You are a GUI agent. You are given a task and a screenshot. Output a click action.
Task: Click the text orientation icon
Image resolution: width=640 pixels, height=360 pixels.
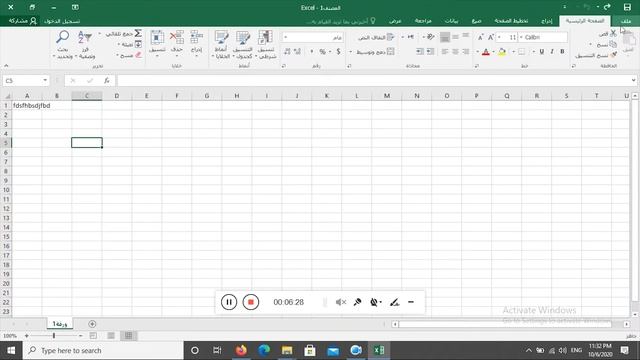[x=430, y=37]
